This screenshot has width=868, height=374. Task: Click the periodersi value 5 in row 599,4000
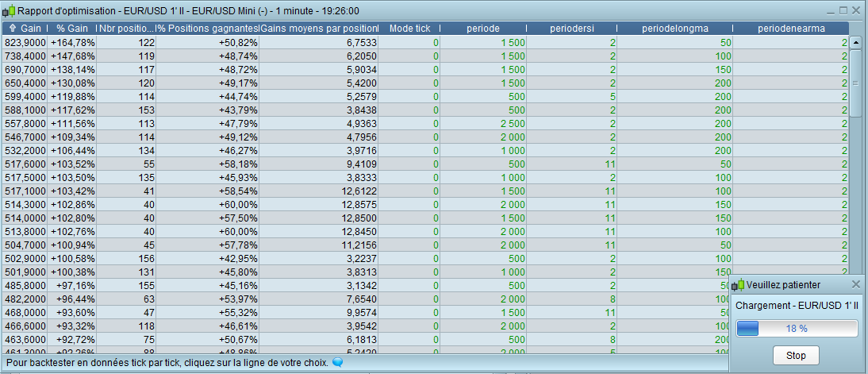point(572,96)
